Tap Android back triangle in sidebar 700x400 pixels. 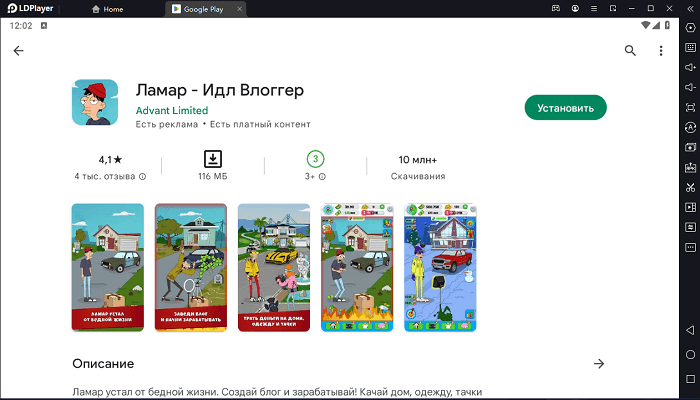(x=690, y=330)
